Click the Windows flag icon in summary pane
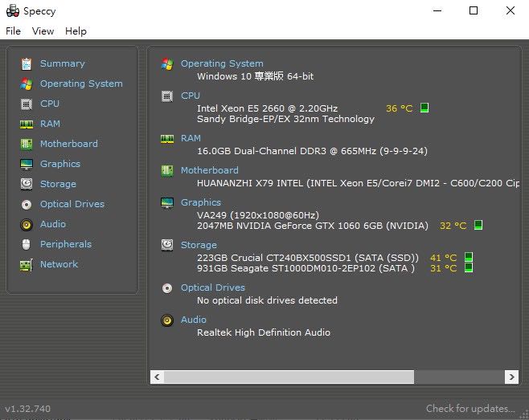This screenshot has height=420, width=529. click(167, 63)
